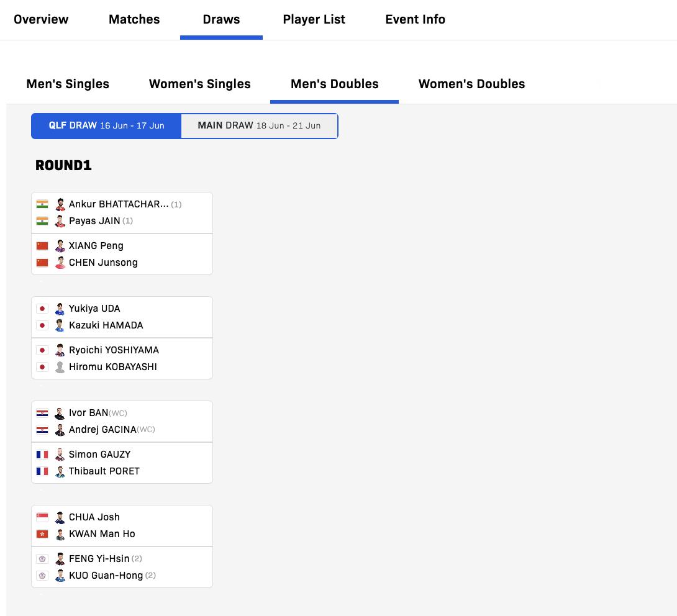The height and width of the screenshot is (616, 677).
Task: Open Kazuki HAMADA player profile
Action: click(106, 325)
